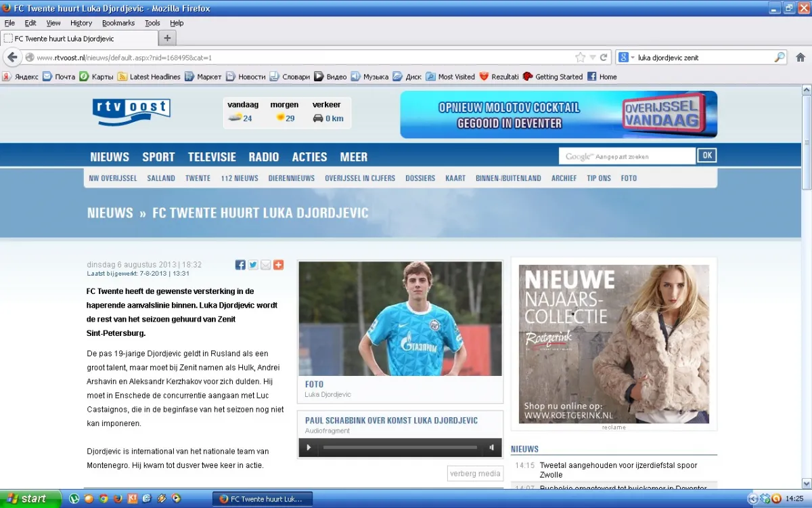Screen dimensions: 812x508
Task: Email the article via envelope icon
Action: [265, 265]
